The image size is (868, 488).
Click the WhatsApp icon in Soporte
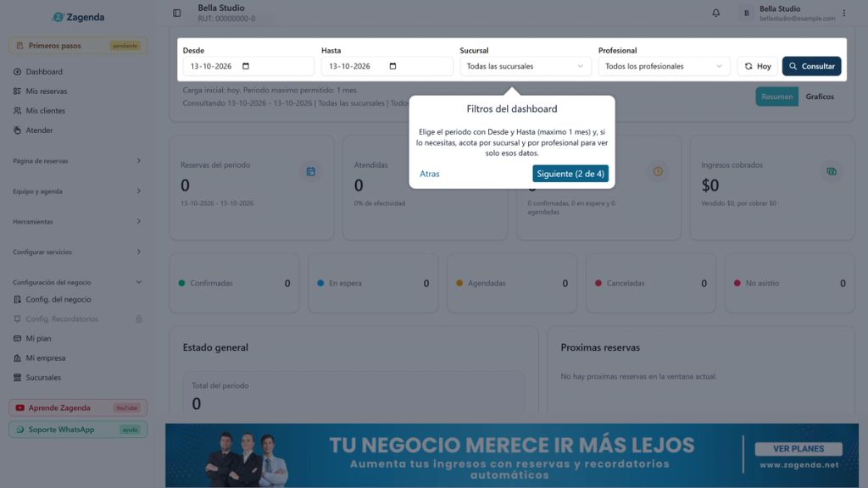pos(20,430)
